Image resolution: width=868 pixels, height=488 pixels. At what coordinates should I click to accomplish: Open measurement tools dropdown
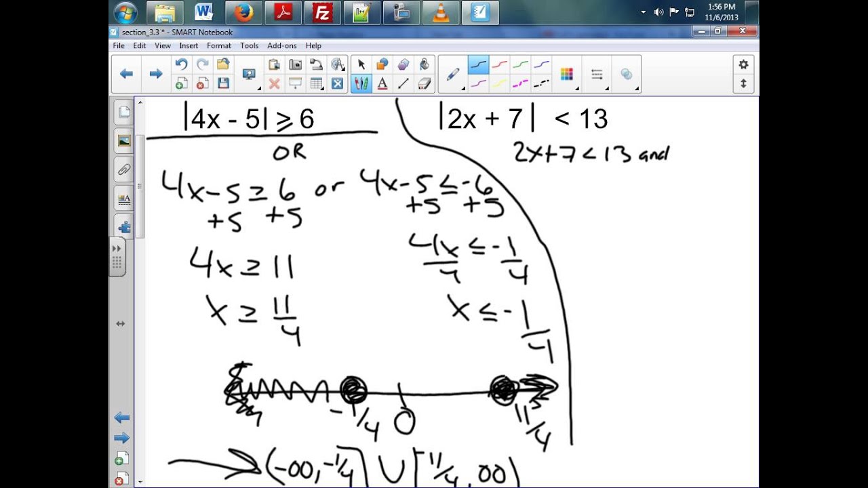[338, 64]
